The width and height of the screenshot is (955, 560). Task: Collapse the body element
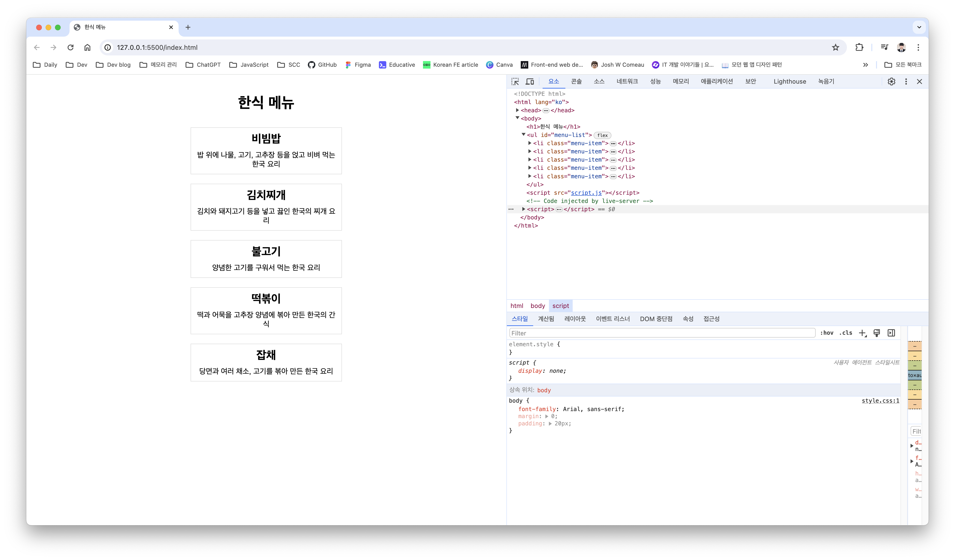[x=517, y=118]
